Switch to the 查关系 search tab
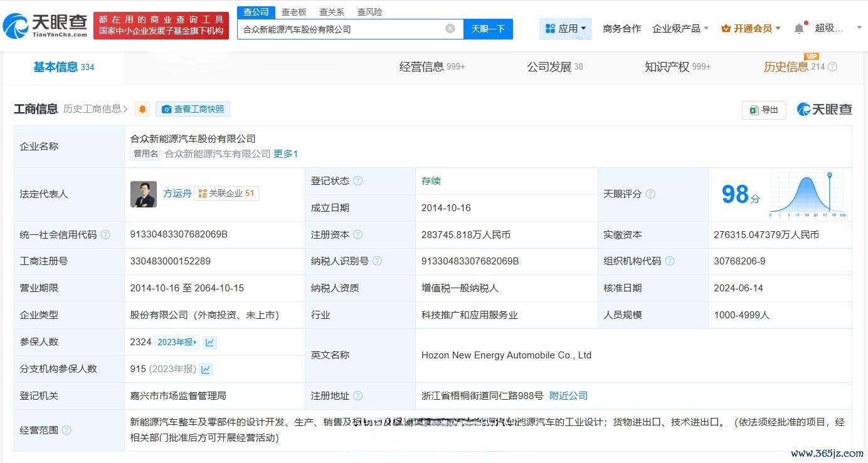The height and width of the screenshot is (463, 868). coord(332,12)
